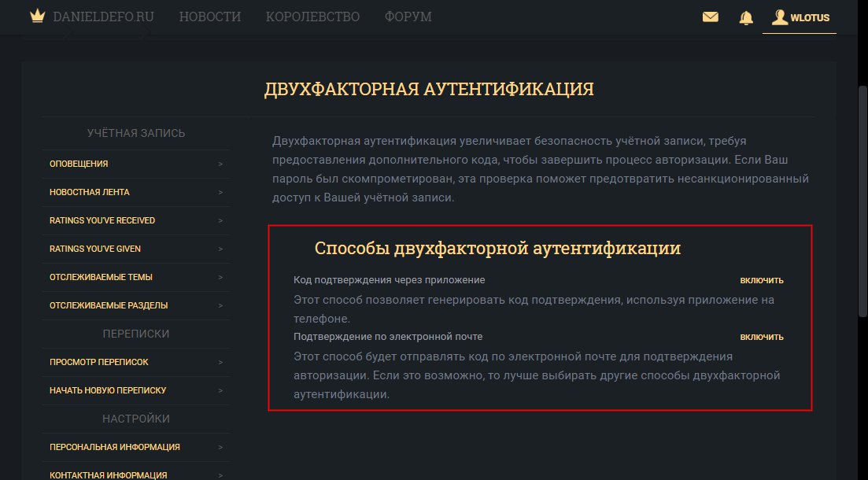Screen dimensions: 868x480
Task: Open the WLOTUS account menu
Action: [800, 18]
